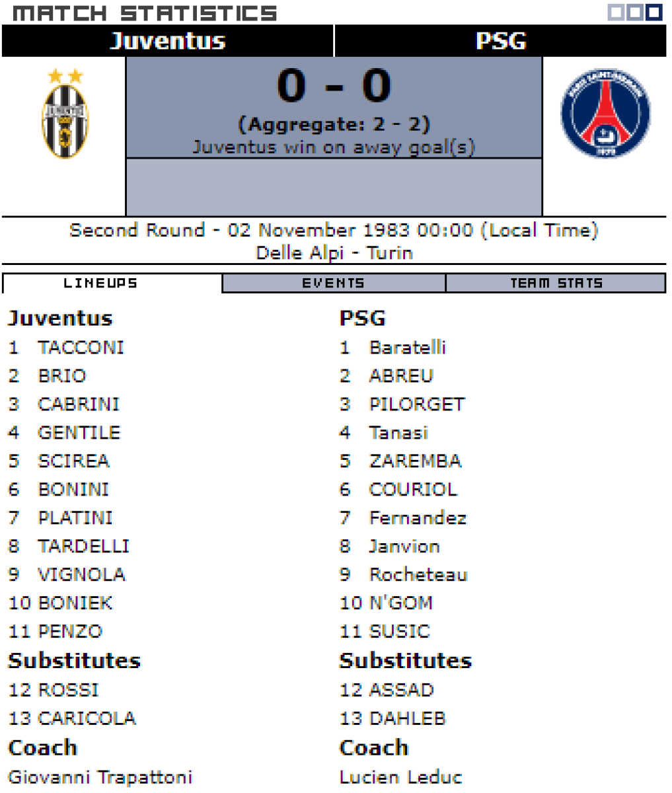This screenshot has height=793, width=672.
Task: Click the PSG club crest
Action: click(x=605, y=114)
